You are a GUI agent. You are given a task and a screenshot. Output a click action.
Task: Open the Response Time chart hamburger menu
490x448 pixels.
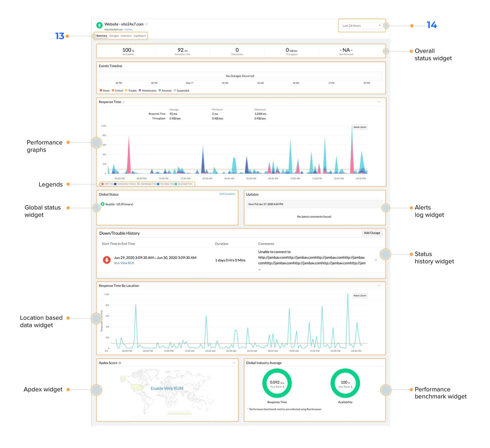pos(379,102)
